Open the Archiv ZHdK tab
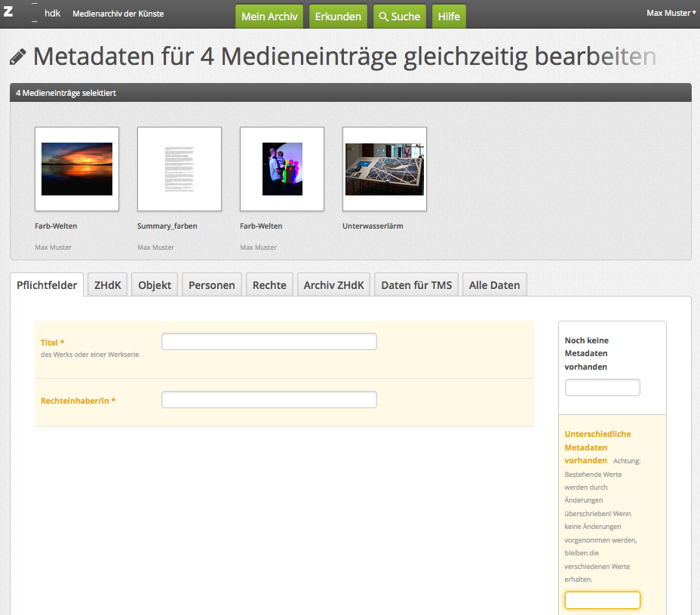 (x=333, y=285)
